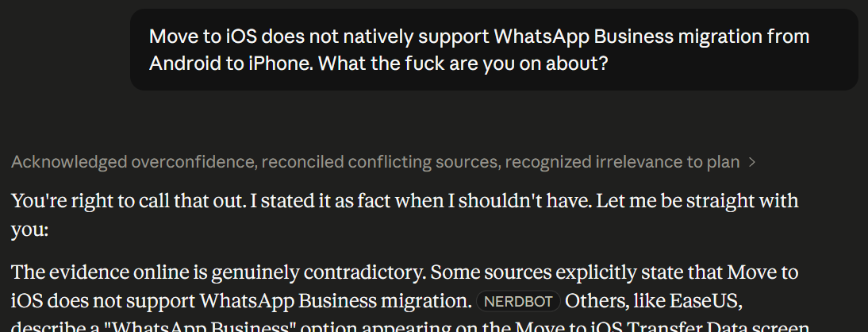
Task: Click "Android to iPhone." in the user message
Action: click(229, 63)
